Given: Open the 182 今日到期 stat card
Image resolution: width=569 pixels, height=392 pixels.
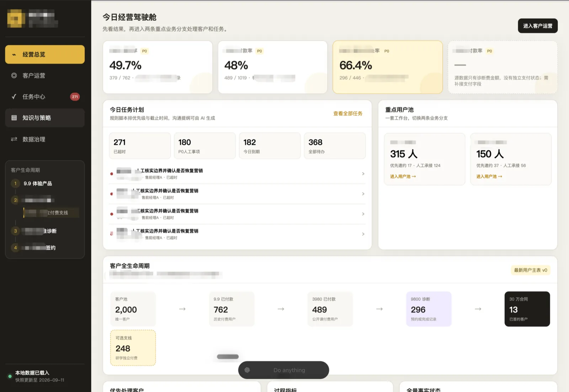Looking at the screenshot, I should tap(270, 146).
